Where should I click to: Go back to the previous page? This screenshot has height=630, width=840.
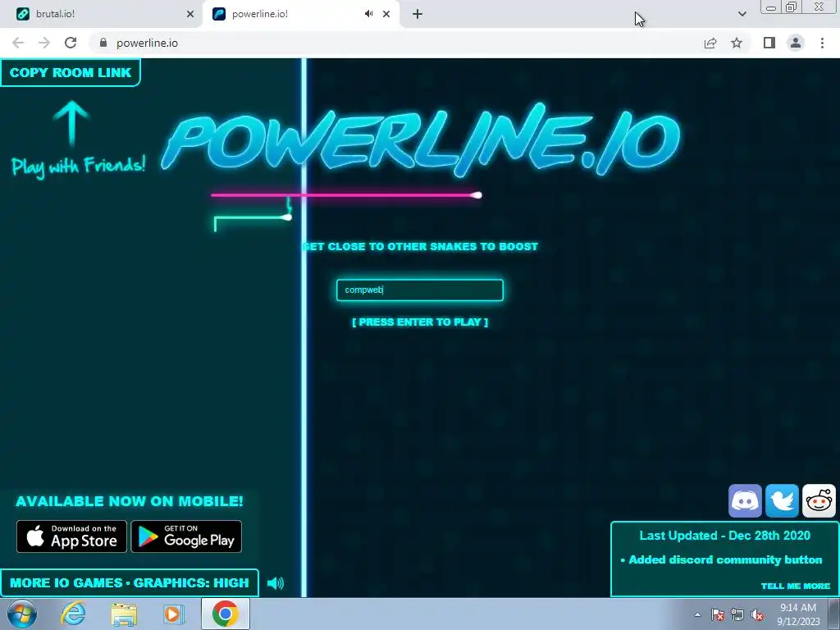point(18,43)
